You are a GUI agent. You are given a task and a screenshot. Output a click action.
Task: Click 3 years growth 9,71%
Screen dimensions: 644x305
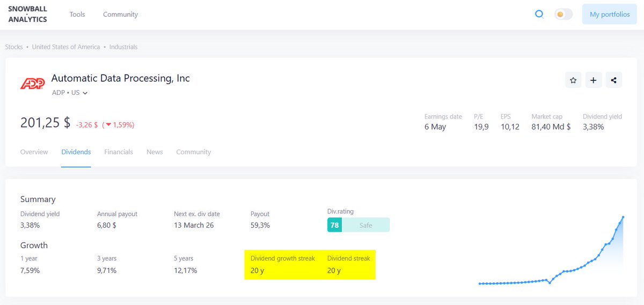[107, 270]
